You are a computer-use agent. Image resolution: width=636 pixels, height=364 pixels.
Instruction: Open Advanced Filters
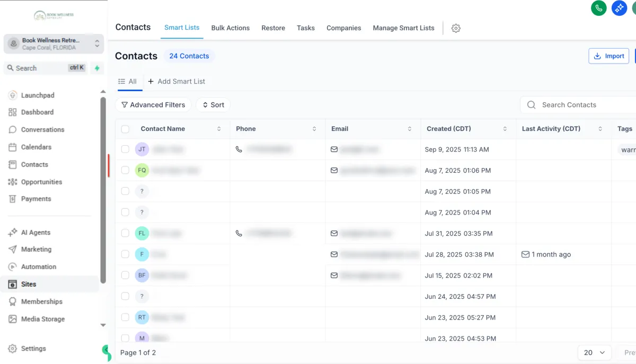(153, 105)
